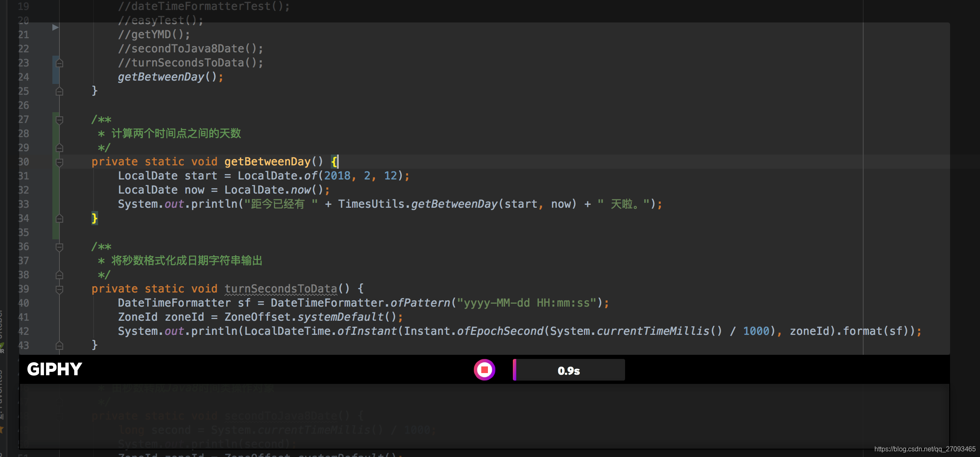Click the Chinese comment on line 28
The height and width of the screenshot is (457, 980).
[176, 133]
